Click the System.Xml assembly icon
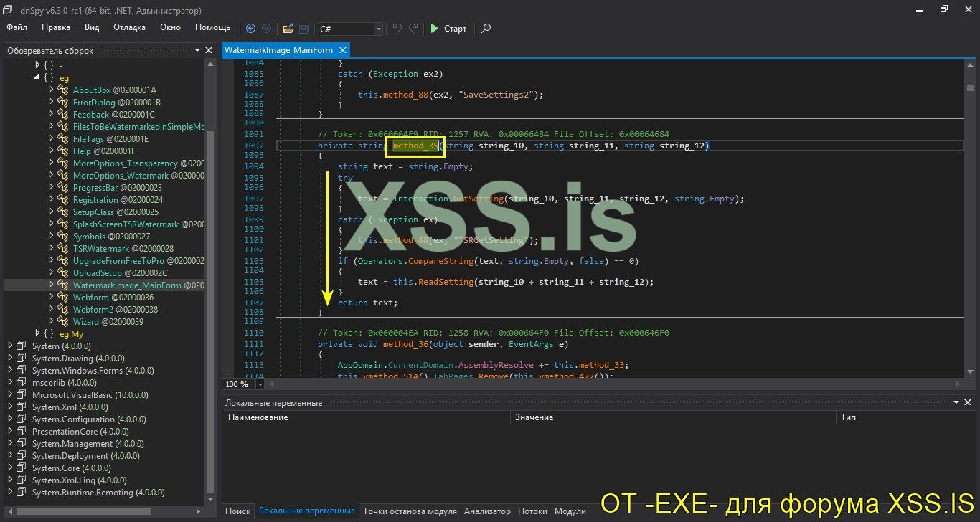Screen dimensions: 980x522 (x=21, y=407)
